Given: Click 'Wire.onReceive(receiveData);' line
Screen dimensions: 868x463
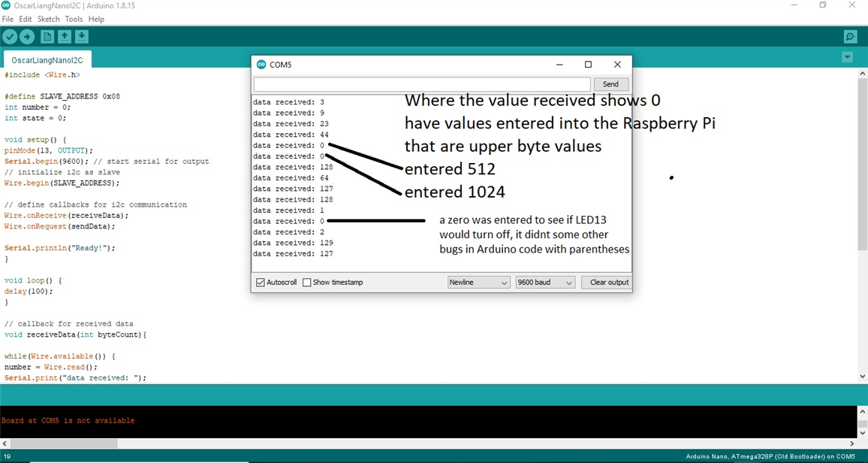Looking at the screenshot, I should [x=66, y=216].
